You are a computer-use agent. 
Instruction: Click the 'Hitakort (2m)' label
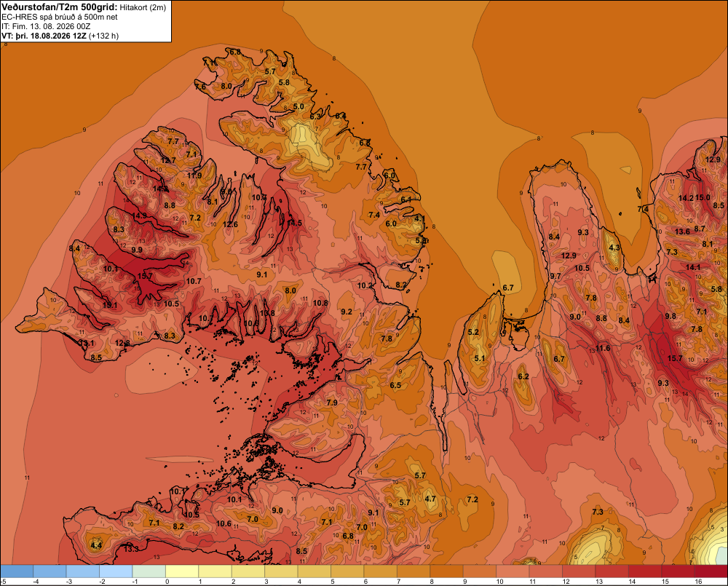pyautogui.click(x=143, y=7)
